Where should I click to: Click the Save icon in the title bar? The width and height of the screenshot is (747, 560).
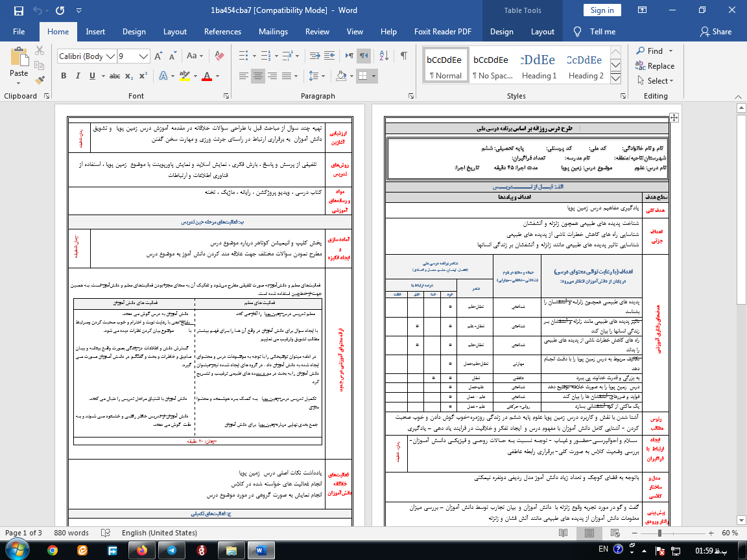(x=18, y=10)
